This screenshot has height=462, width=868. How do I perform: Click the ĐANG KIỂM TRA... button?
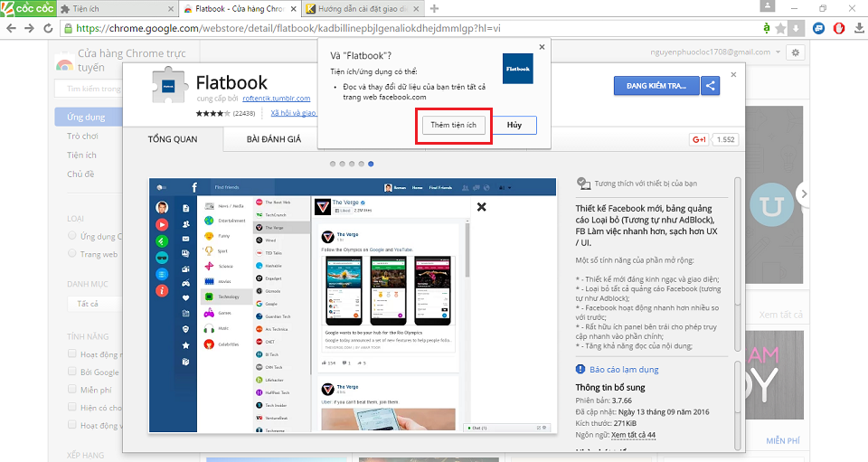point(656,86)
